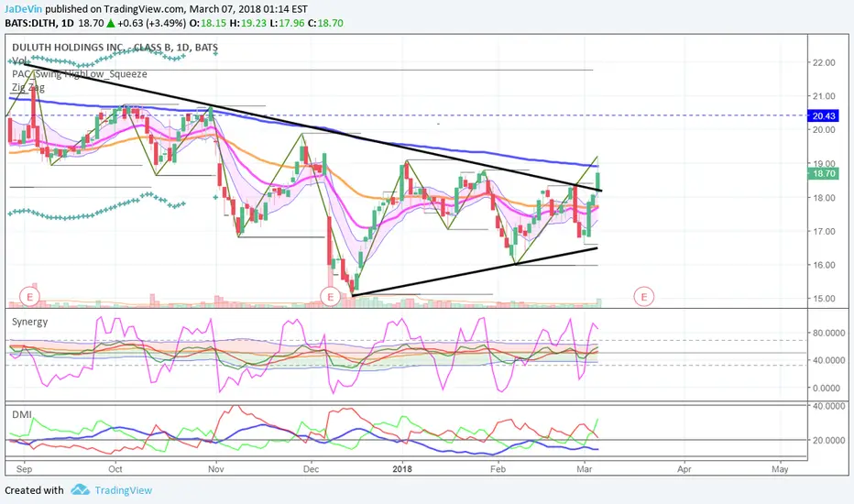Screen dimensions: 854x504
Task: Click the future earnings 'E' marker near March
Action: point(644,297)
